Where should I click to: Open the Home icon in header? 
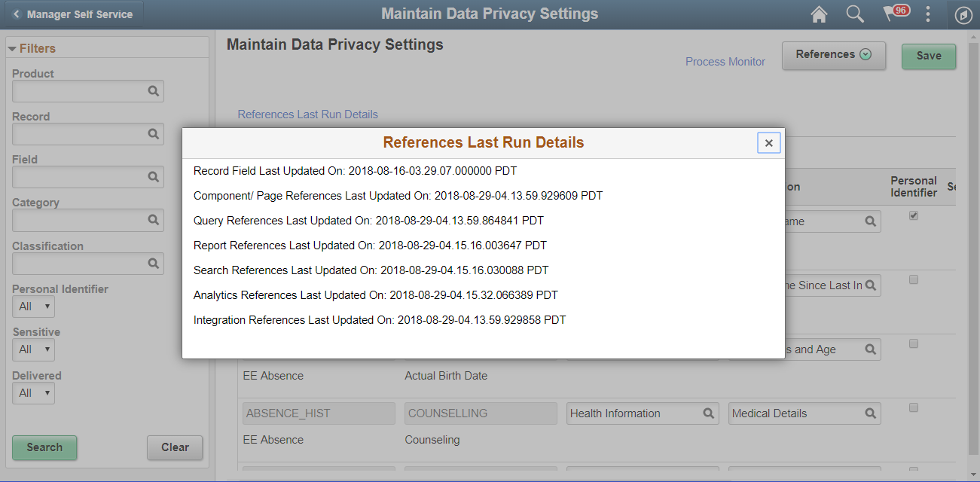[819, 14]
